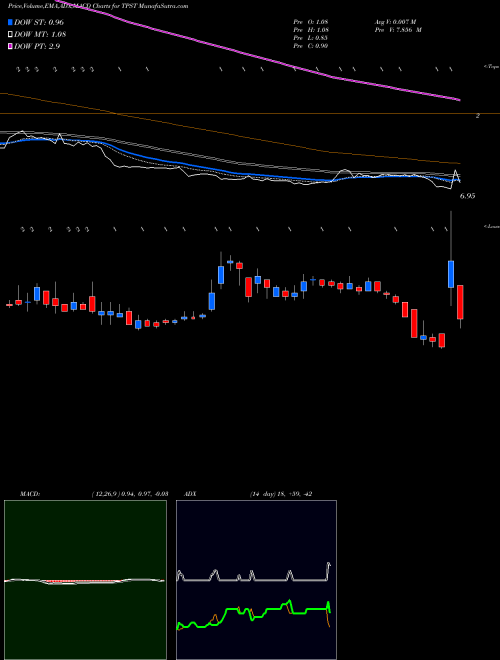The height and width of the screenshot is (660, 500).
Task: Click the Pre V: 7.856 M volume readout
Action: pos(397,30)
